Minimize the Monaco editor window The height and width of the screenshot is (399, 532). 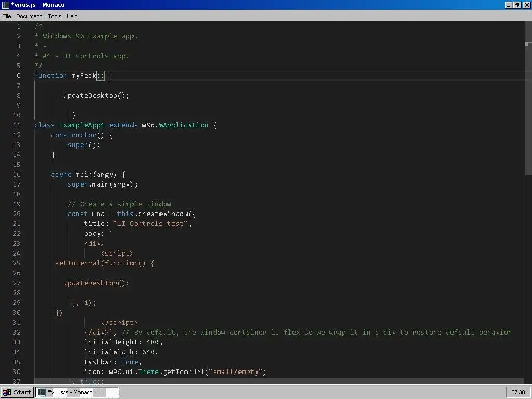(x=509, y=5)
